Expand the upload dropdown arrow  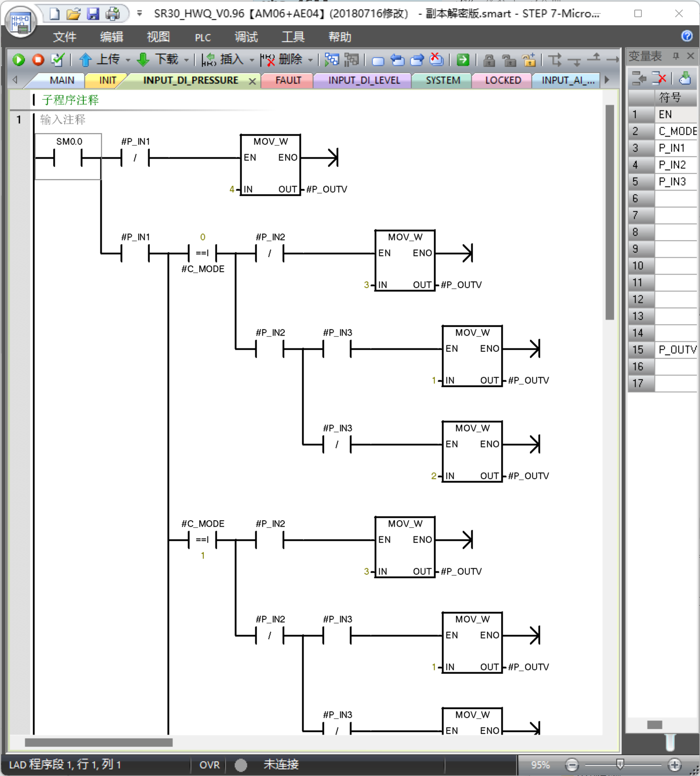tap(128, 60)
